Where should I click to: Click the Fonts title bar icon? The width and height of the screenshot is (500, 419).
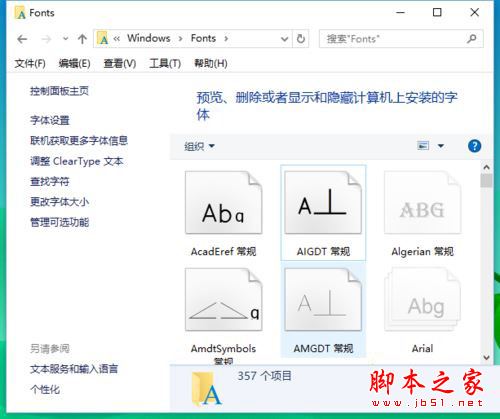tap(20, 13)
